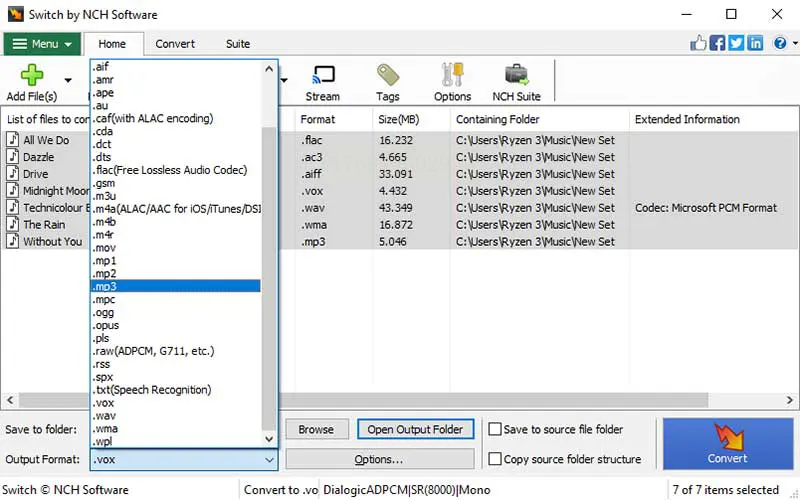Switch to the Convert tab

(175, 44)
